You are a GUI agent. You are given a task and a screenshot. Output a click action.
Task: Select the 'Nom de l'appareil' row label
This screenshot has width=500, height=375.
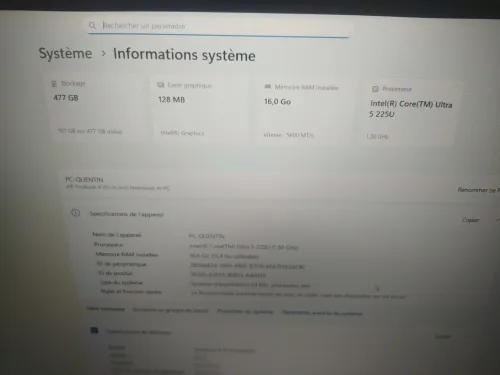(x=117, y=235)
